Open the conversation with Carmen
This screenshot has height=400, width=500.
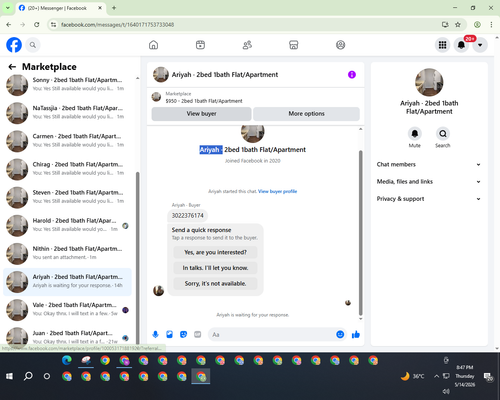coord(67,141)
